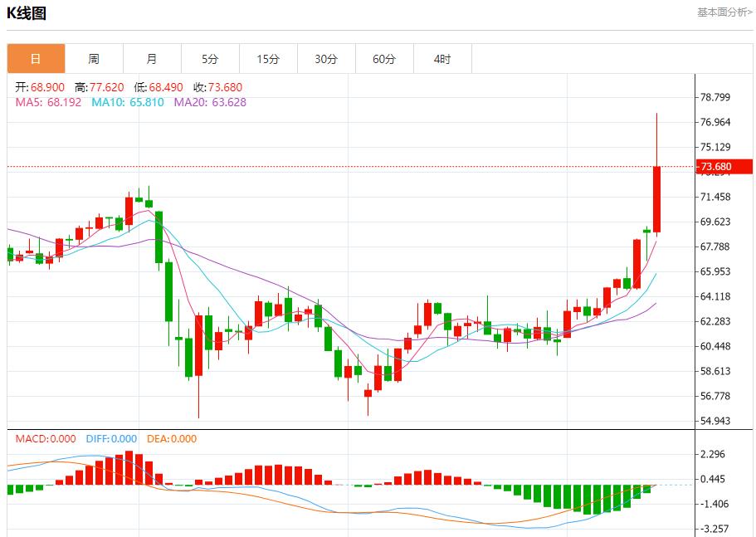Viewport: 756px width, 537px height.
Task: Choose the 60分 chart interval
Action: pos(384,59)
